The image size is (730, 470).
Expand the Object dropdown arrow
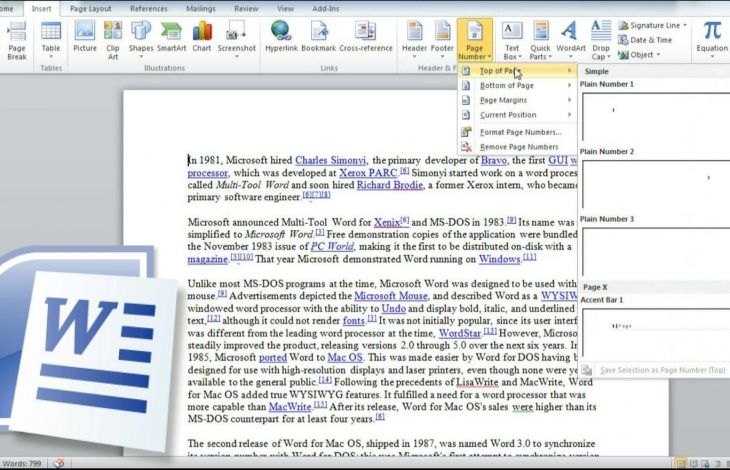[x=658, y=55]
